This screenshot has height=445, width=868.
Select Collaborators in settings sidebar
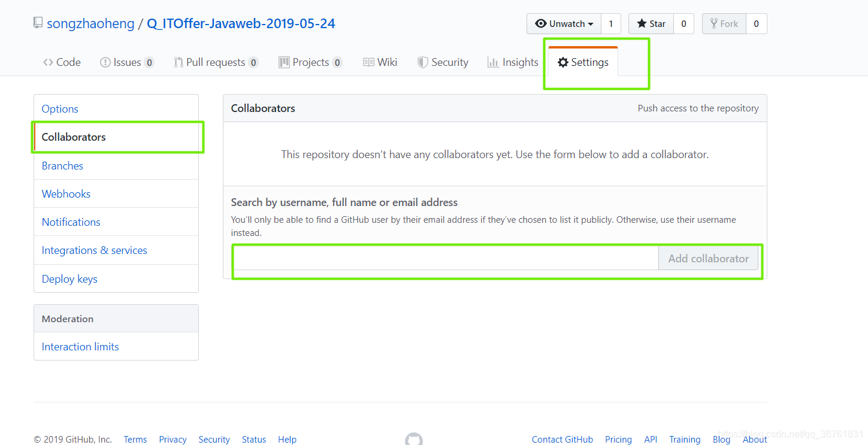tap(116, 137)
